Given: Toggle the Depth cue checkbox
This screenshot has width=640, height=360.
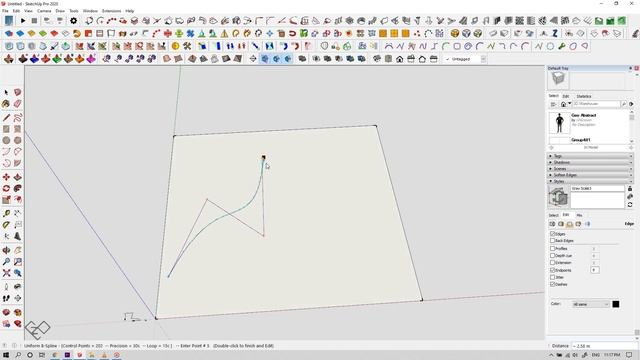Looking at the screenshot, I should click(x=552, y=256).
